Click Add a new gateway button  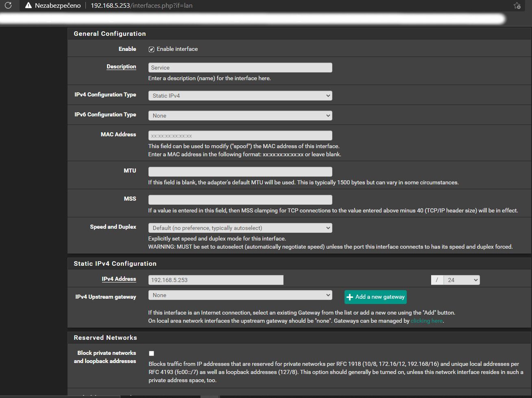pos(375,297)
